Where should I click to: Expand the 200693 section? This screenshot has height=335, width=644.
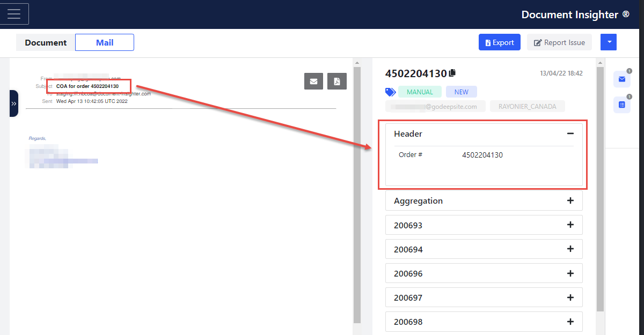pyautogui.click(x=570, y=225)
